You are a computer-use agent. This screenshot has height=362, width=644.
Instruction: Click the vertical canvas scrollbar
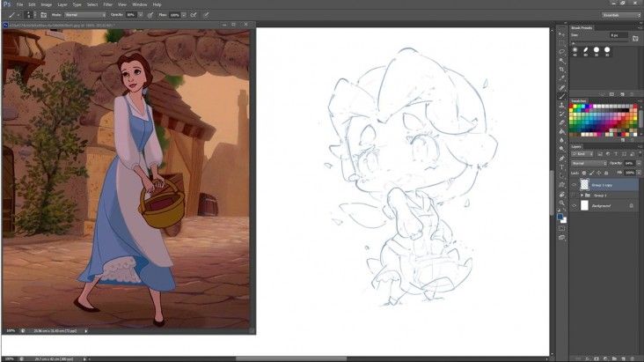(553, 191)
